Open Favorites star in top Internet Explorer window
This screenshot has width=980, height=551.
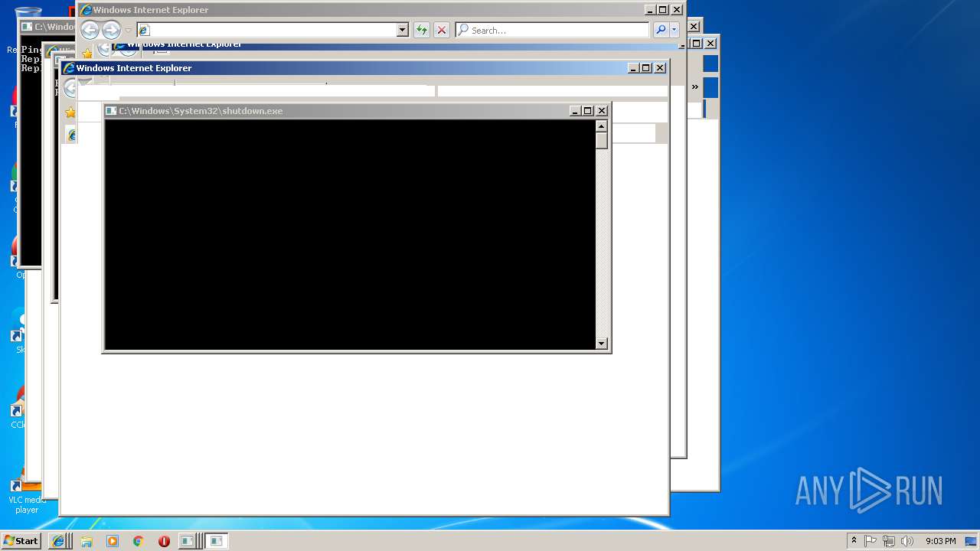[87, 53]
